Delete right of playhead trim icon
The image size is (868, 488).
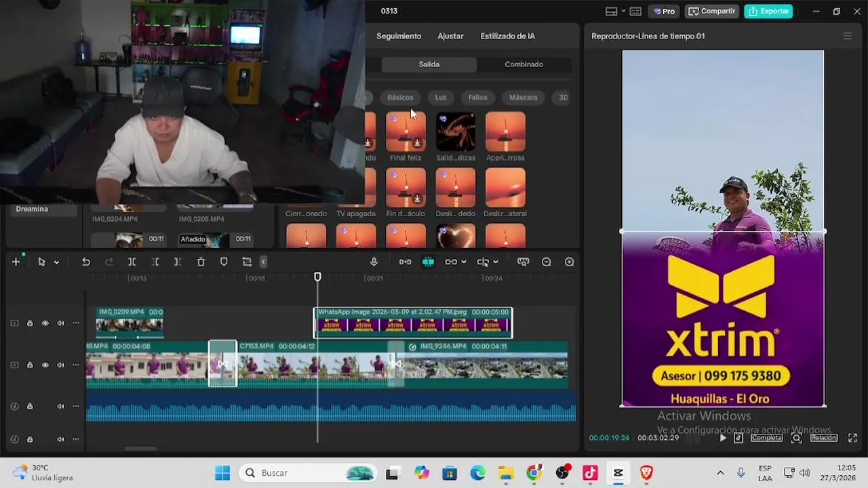pyautogui.click(x=178, y=262)
